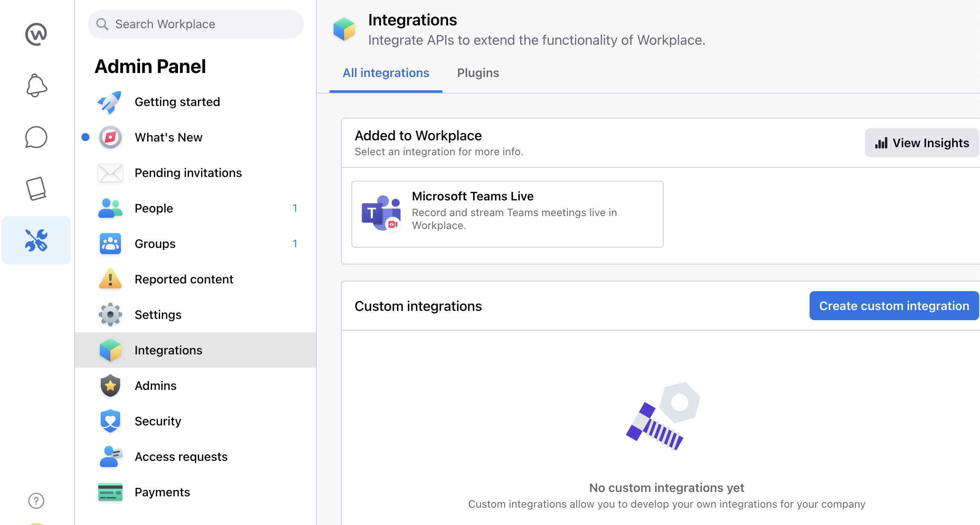The width and height of the screenshot is (980, 525).
Task: Click the Reported content warning icon
Action: click(110, 279)
